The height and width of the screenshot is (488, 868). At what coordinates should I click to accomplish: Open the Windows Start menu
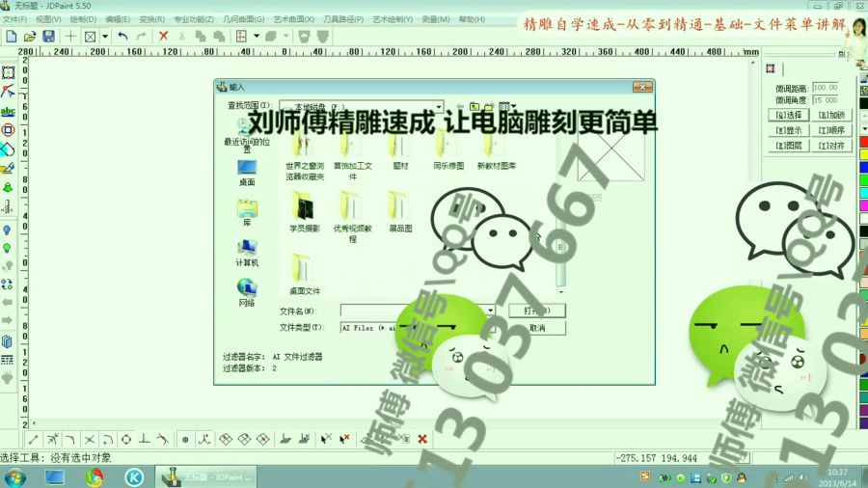15,477
